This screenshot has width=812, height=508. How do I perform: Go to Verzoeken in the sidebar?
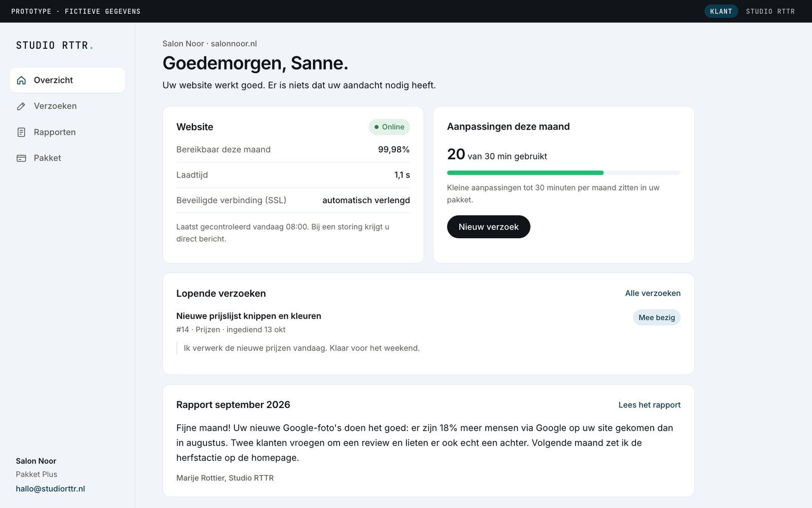(67, 106)
